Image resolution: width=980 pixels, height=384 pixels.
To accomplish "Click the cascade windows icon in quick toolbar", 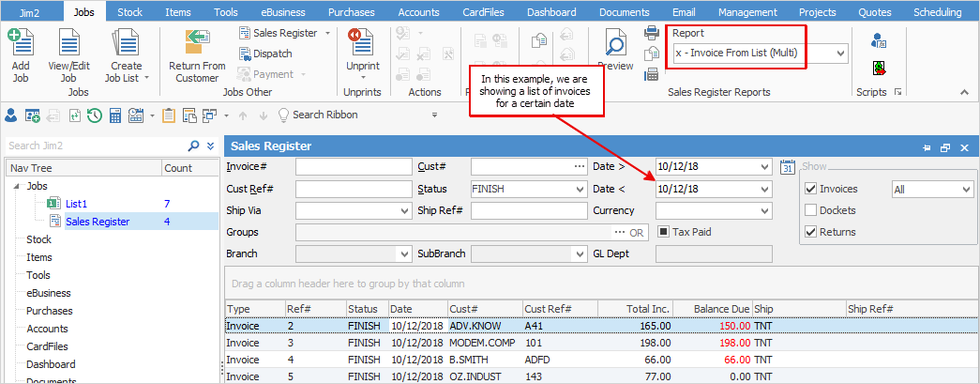I will pyautogui.click(x=210, y=115).
